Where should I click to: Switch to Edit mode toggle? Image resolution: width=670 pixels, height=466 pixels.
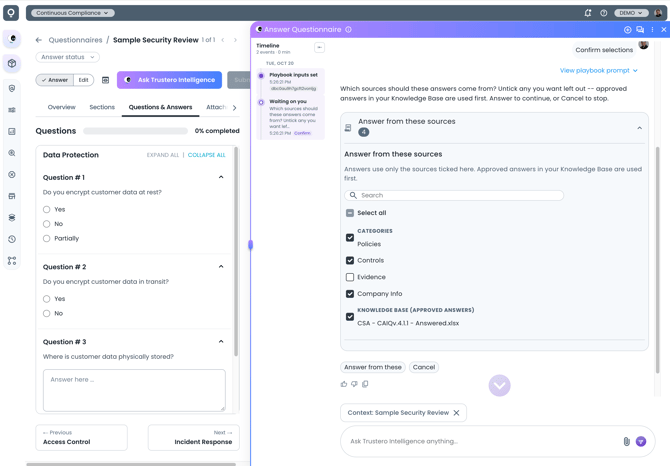point(83,80)
